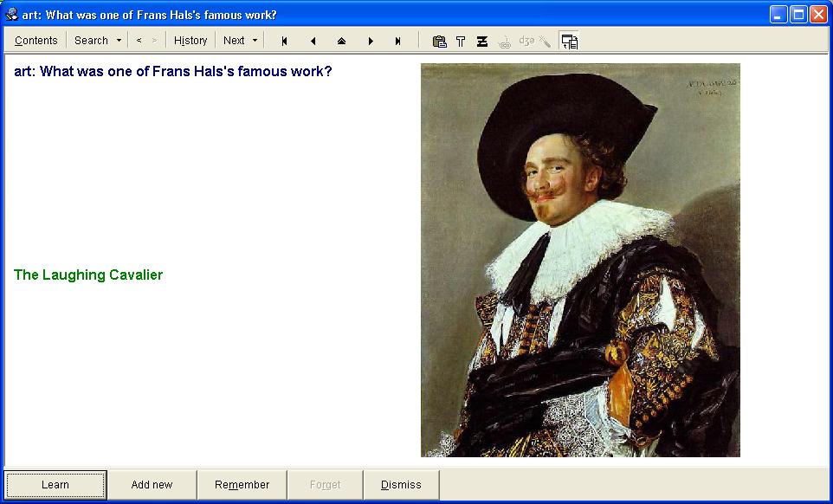Click the previous element arrow icon

(x=313, y=41)
